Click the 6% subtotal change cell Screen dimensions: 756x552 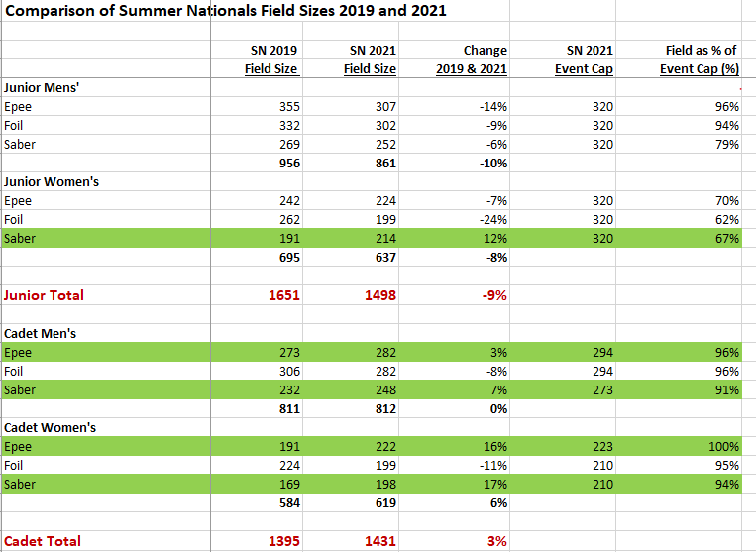[498, 502]
